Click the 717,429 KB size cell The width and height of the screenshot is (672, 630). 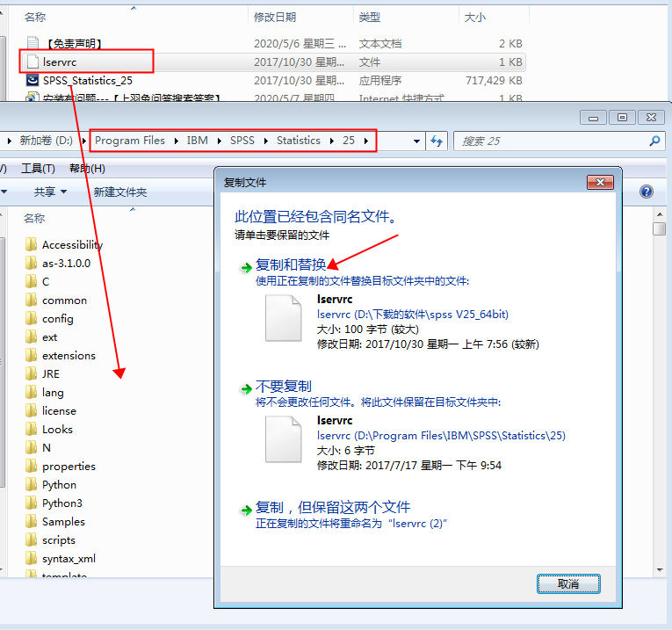pyautogui.click(x=494, y=81)
